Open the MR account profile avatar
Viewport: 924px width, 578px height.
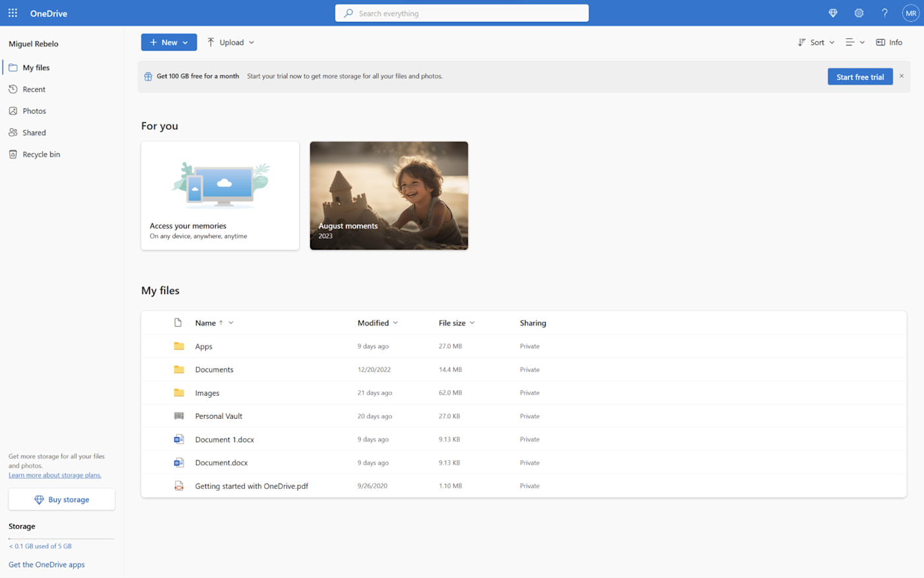(x=911, y=13)
